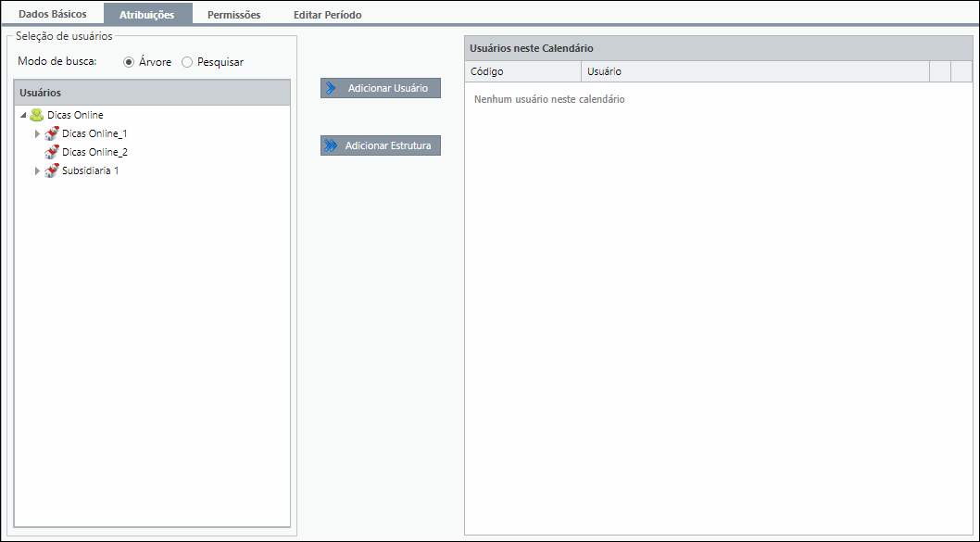The image size is (980, 542).
Task: Open the Permissões tab
Action: click(233, 15)
